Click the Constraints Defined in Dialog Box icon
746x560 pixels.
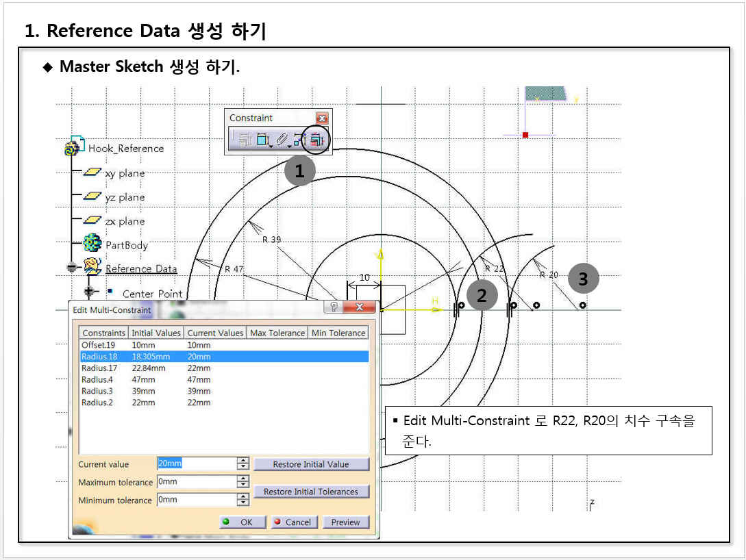(x=245, y=140)
